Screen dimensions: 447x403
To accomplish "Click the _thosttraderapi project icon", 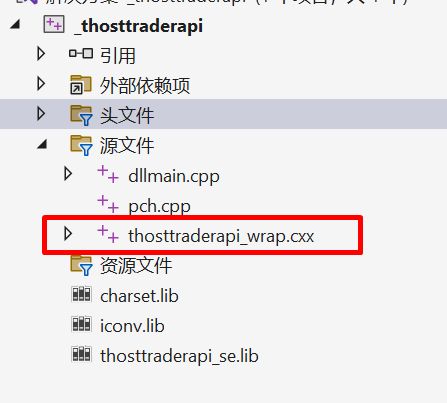I will coord(54,24).
